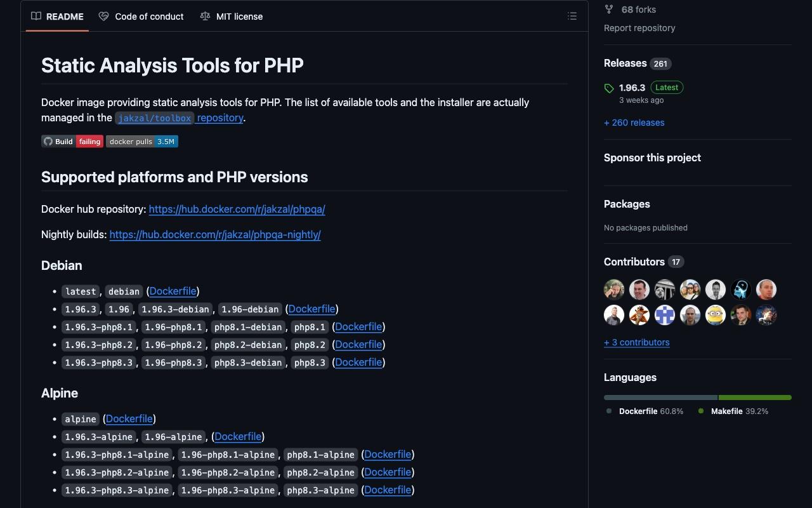This screenshot has height=508, width=812.
Task: Open the cartoon fox contributor avatar
Action: point(639,315)
